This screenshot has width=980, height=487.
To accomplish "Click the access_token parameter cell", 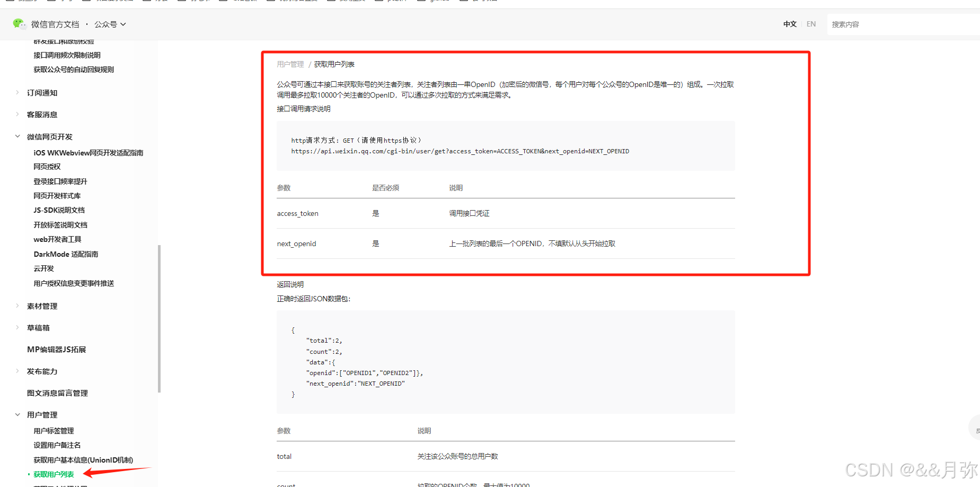I will pyautogui.click(x=298, y=213).
